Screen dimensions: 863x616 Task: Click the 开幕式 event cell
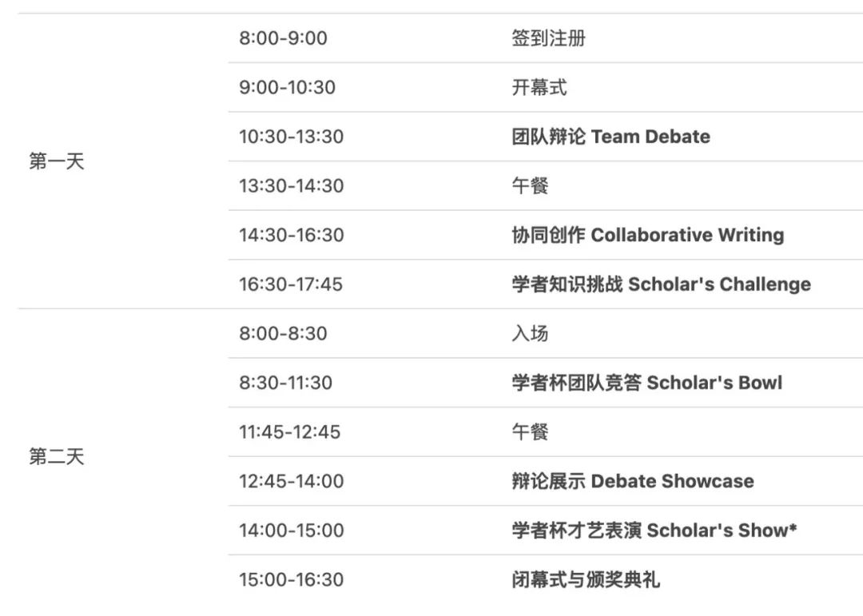pyautogui.click(x=539, y=87)
